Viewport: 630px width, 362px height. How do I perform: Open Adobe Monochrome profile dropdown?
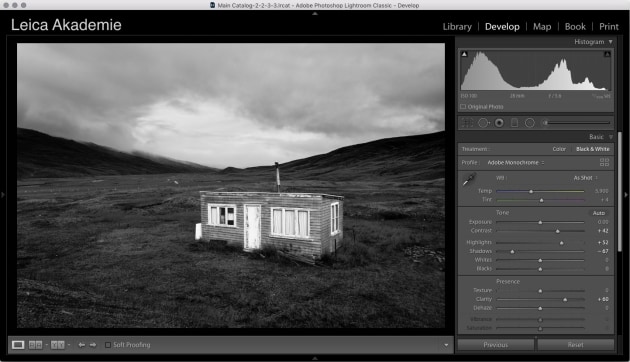[x=516, y=163]
